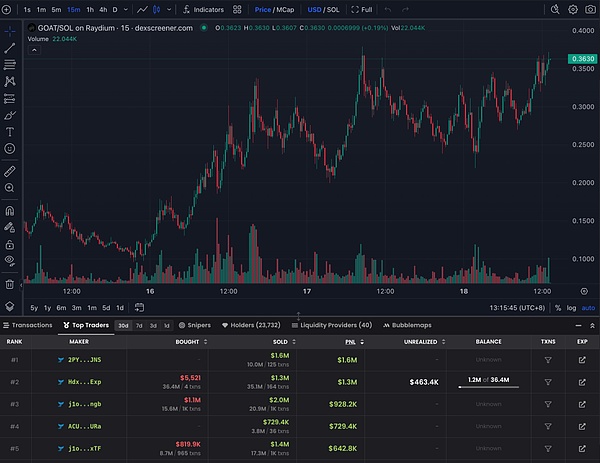Open the candle chart type dropdown
The image size is (600, 463).
tap(157, 9)
